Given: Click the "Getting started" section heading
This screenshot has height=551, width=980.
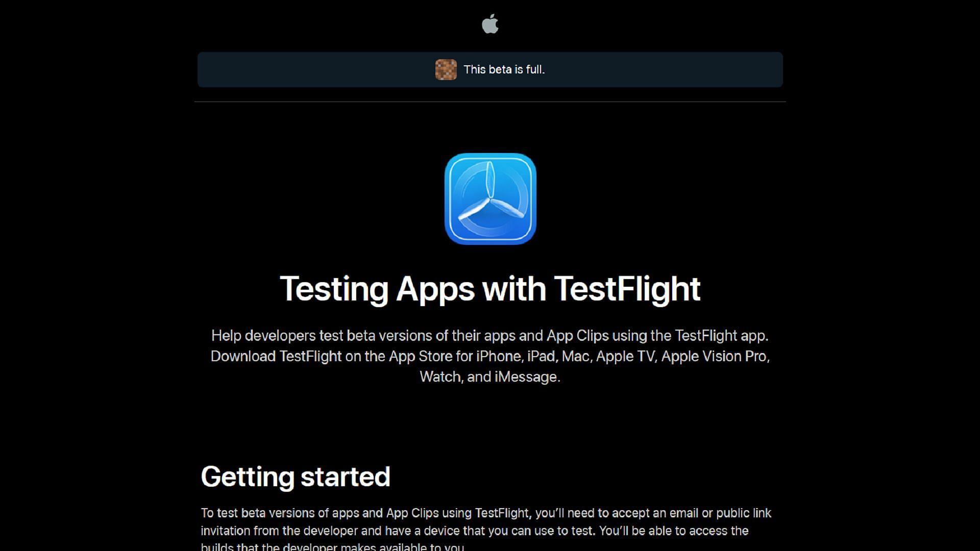Looking at the screenshot, I should pyautogui.click(x=296, y=477).
